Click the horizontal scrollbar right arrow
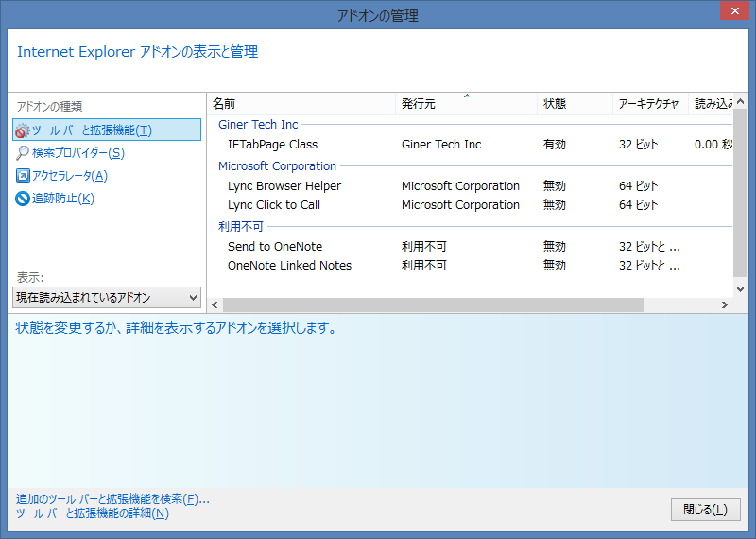This screenshot has width=756, height=539. pyautogui.click(x=725, y=305)
